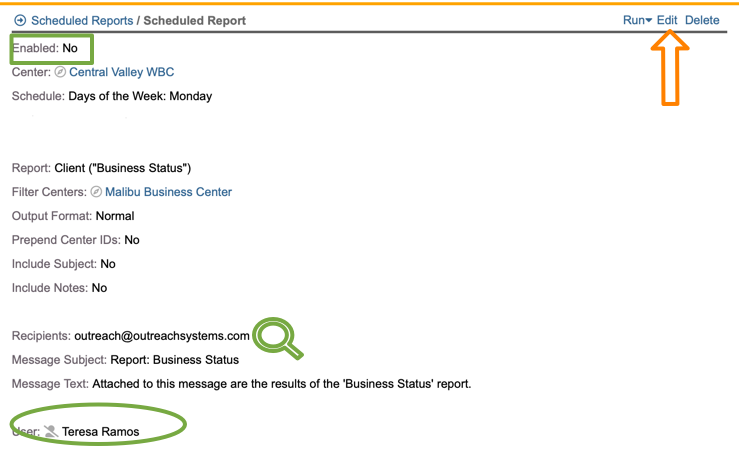Click the Output Format Normal value

pyautogui.click(x=115, y=216)
